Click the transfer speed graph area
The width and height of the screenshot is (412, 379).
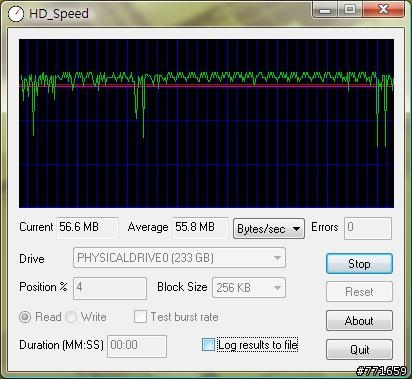tap(206, 123)
